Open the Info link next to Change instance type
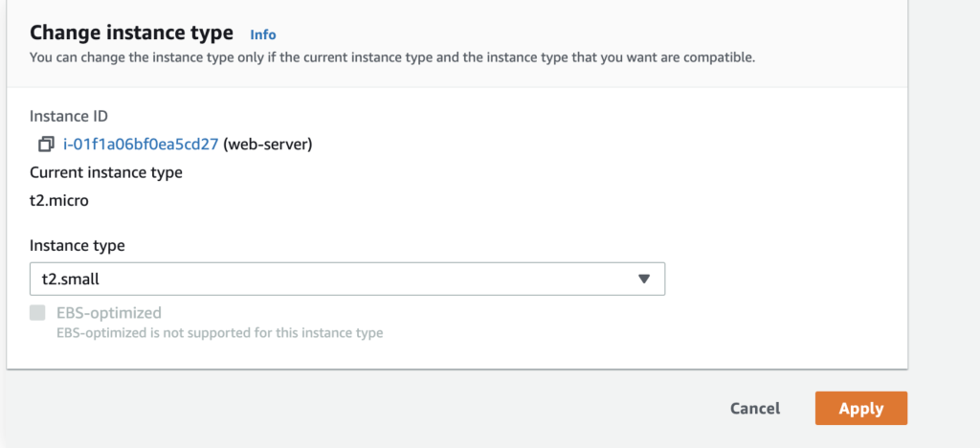 [263, 34]
